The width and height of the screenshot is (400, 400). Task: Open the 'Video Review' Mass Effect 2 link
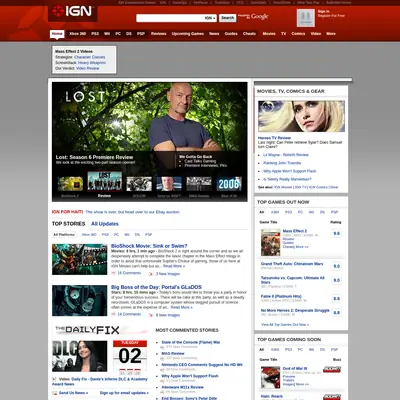click(87, 68)
